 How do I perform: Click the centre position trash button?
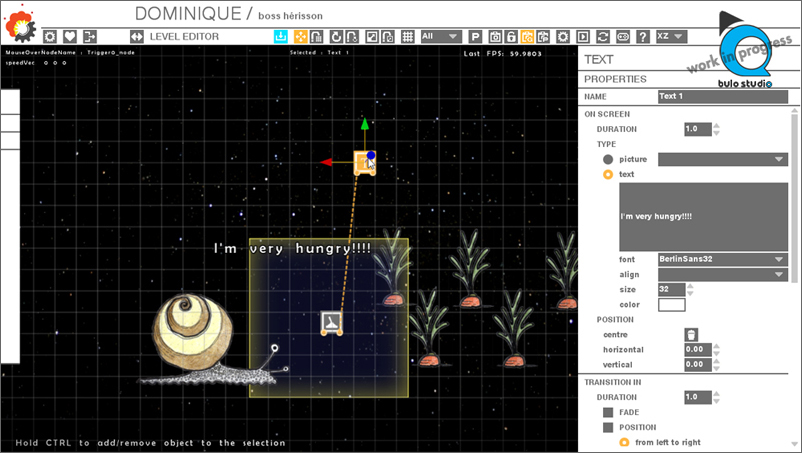point(691,334)
